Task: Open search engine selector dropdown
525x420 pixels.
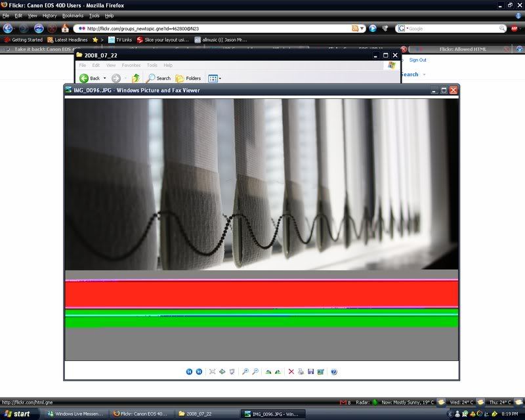Action: pyautogui.click(x=403, y=28)
